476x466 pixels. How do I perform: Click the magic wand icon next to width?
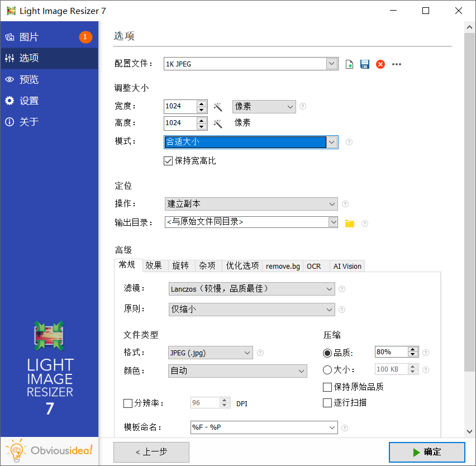(219, 106)
